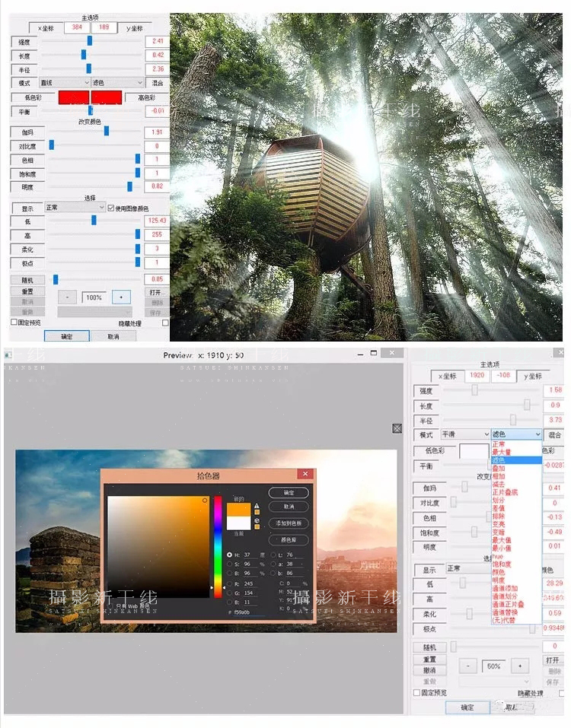Click the minus zoom button next to 50%
571x728 pixels.
point(468,666)
